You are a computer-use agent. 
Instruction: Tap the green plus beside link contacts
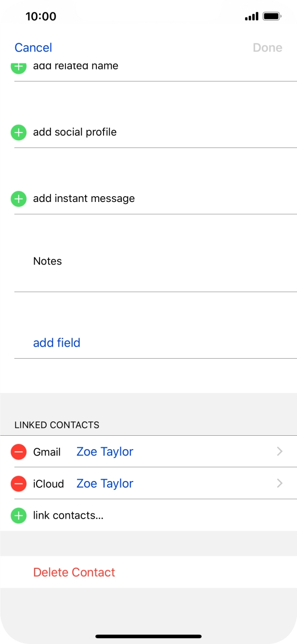pos(18,515)
